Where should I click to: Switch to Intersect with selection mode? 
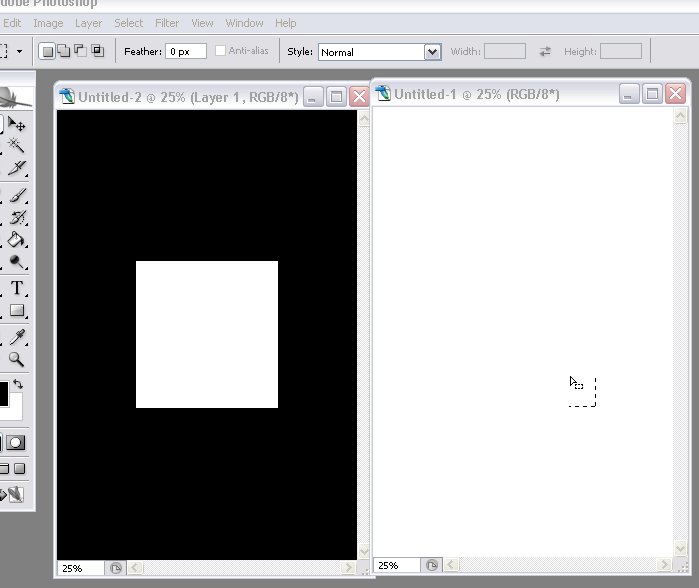click(x=97, y=51)
